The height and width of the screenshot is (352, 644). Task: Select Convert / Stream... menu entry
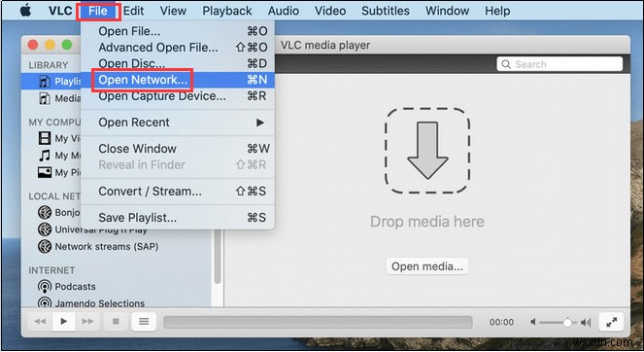[x=178, y=192]
